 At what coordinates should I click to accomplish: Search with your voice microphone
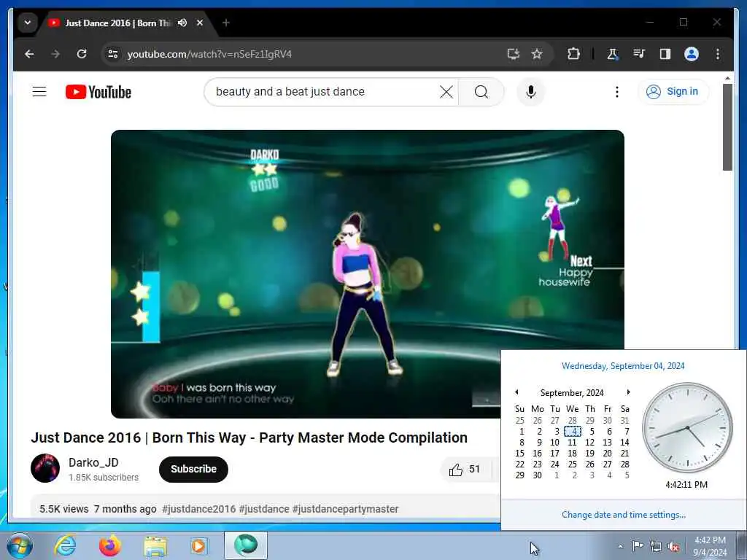click(x=531, y=91)
